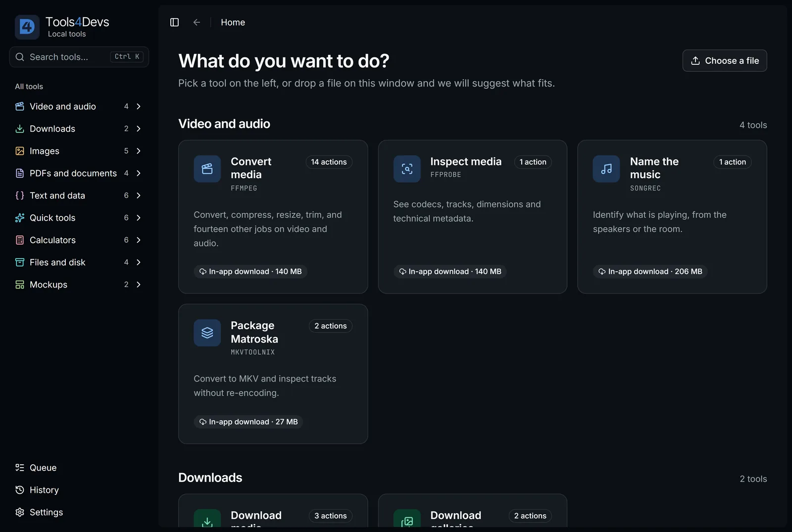The height and width of the screenshot is (532, 792).
Task: Click the Package Matroska layers icon
Action: pos(207,333)
